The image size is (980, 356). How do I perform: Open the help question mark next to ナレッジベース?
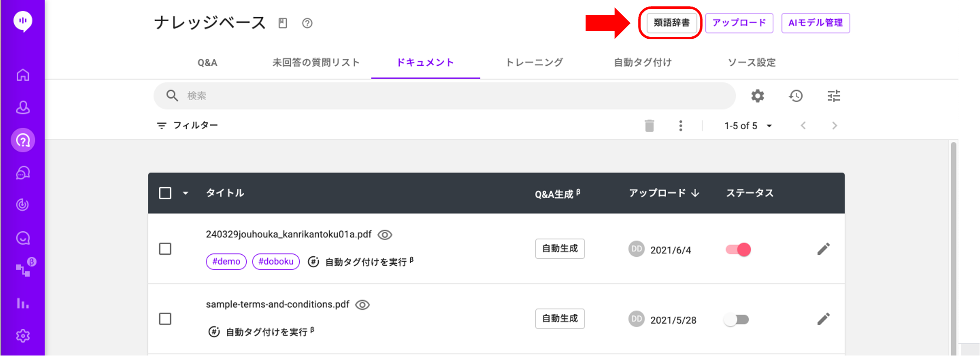tap(307, 23)
